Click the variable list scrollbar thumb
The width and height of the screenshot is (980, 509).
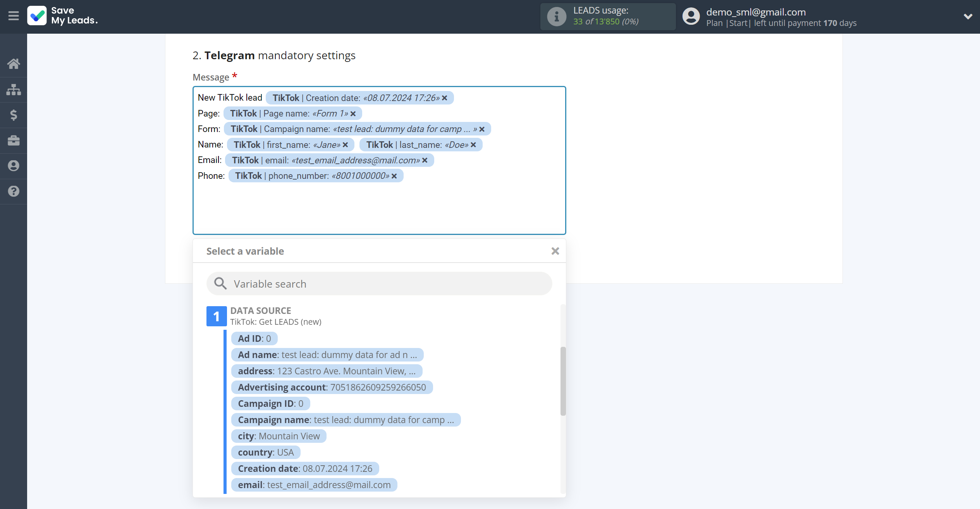563,381
